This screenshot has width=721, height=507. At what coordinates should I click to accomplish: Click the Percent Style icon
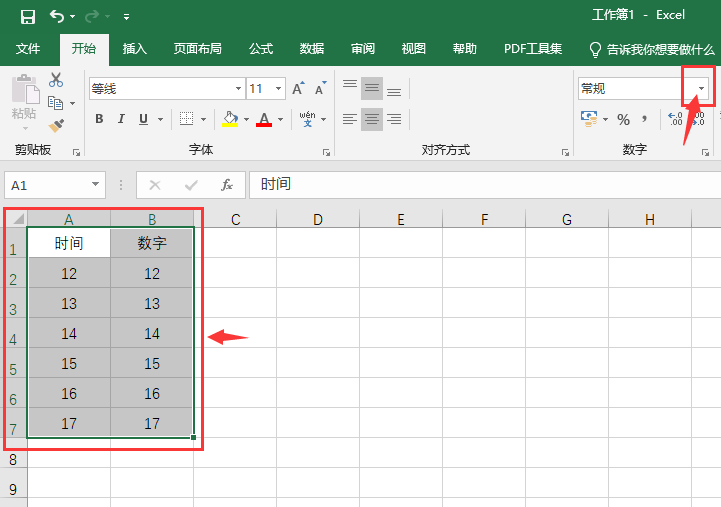624,120
